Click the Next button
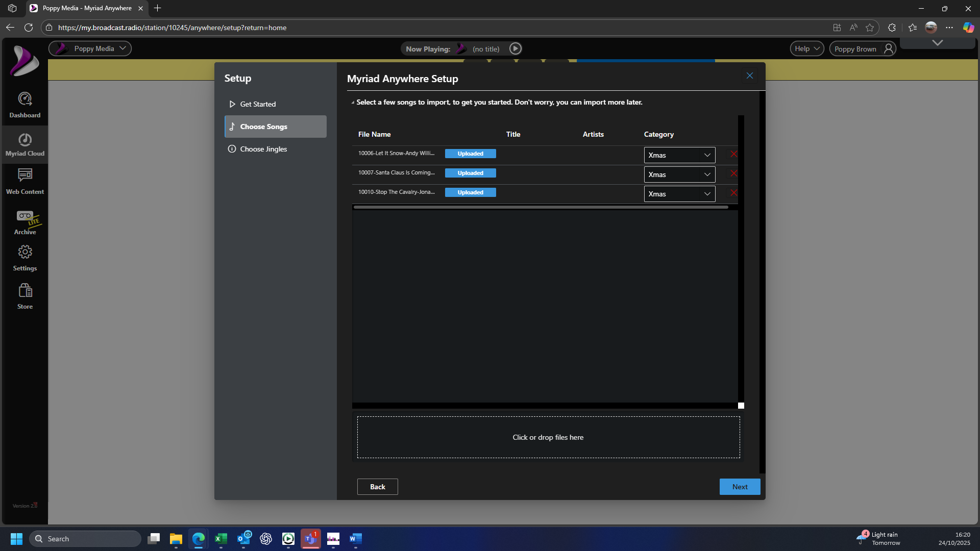 click(x=740, y=487)
